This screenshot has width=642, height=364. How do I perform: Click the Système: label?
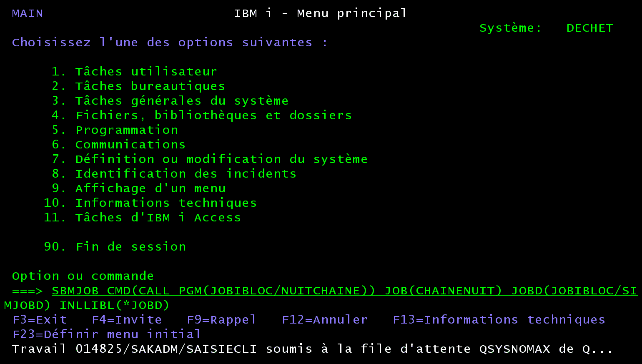coord(510,28)
